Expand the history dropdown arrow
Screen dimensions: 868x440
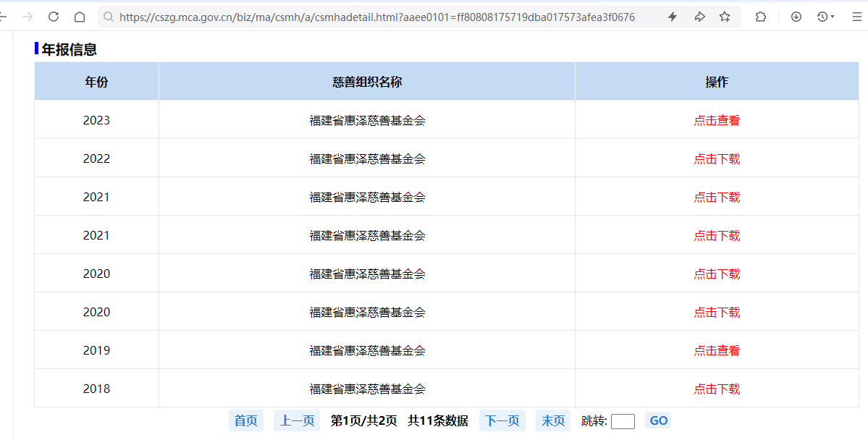833,17
